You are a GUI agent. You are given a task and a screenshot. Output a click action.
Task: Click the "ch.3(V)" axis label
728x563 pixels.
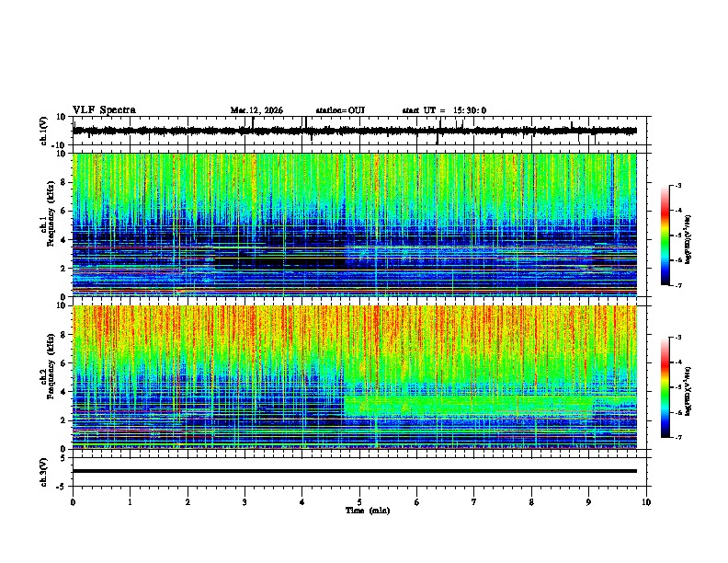44,472
